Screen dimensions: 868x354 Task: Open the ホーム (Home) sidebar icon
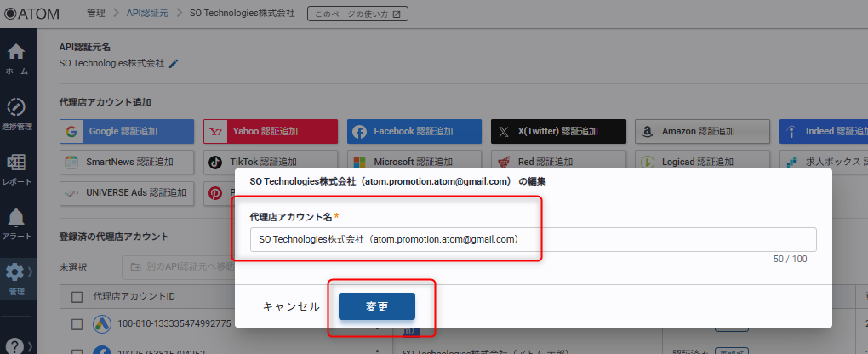[x=16, y=57]
